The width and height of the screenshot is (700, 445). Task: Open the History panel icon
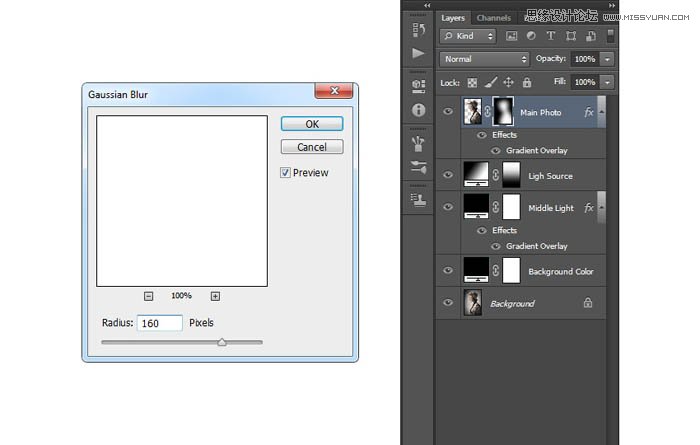418,29
